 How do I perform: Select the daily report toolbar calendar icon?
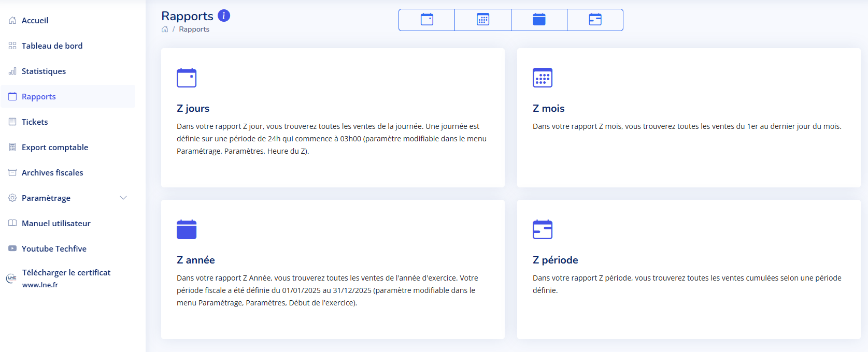[x=426, y=20]
